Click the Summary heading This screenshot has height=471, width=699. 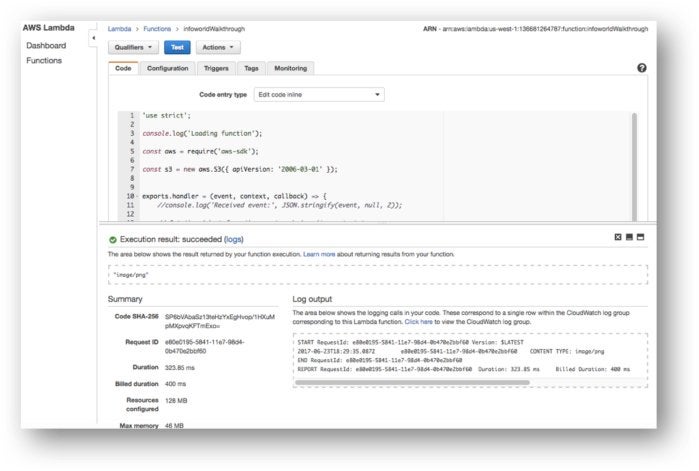125,299
